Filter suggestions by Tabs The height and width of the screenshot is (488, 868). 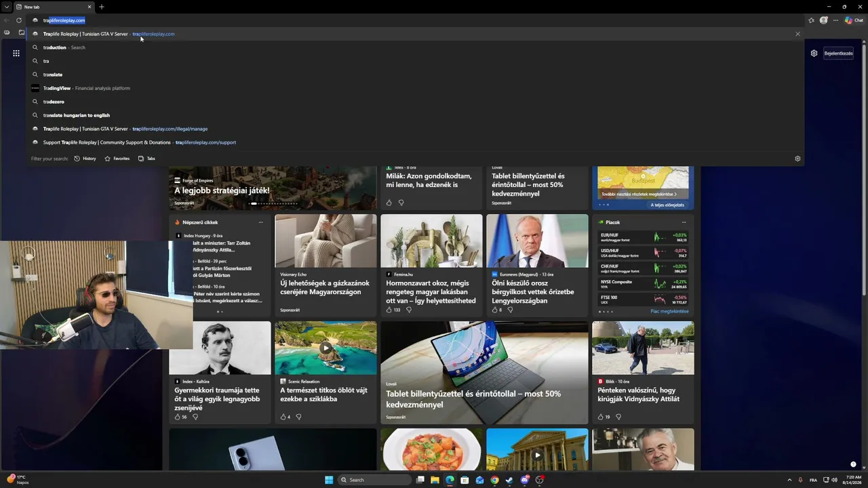[146, 159]
